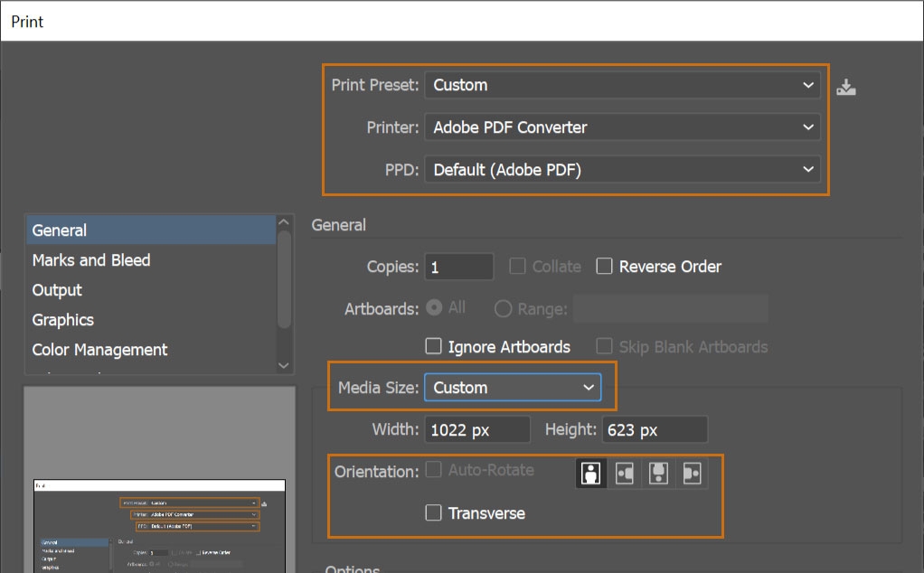This screenshot has width=924, height=573.
Task: Open the Output settings section
Action: 57,290
